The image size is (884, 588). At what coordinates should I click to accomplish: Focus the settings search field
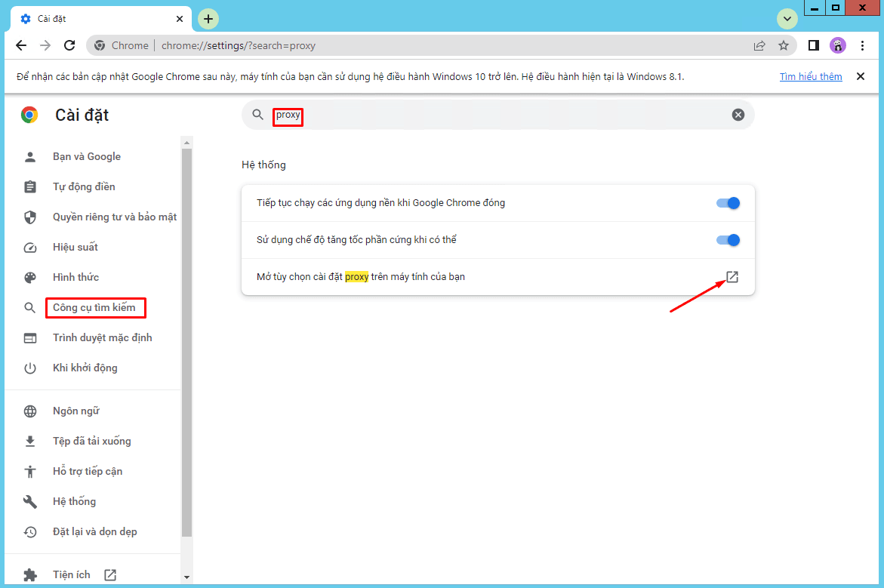(497, 115)
